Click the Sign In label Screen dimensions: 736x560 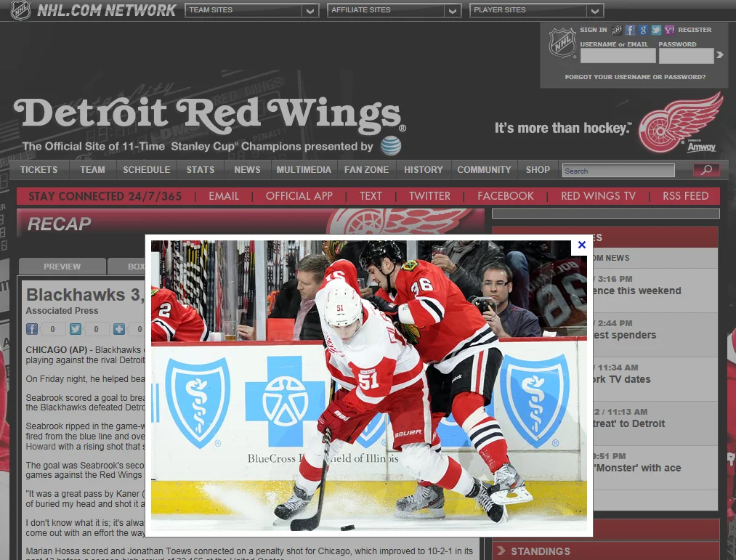click(x=594, y=30)
